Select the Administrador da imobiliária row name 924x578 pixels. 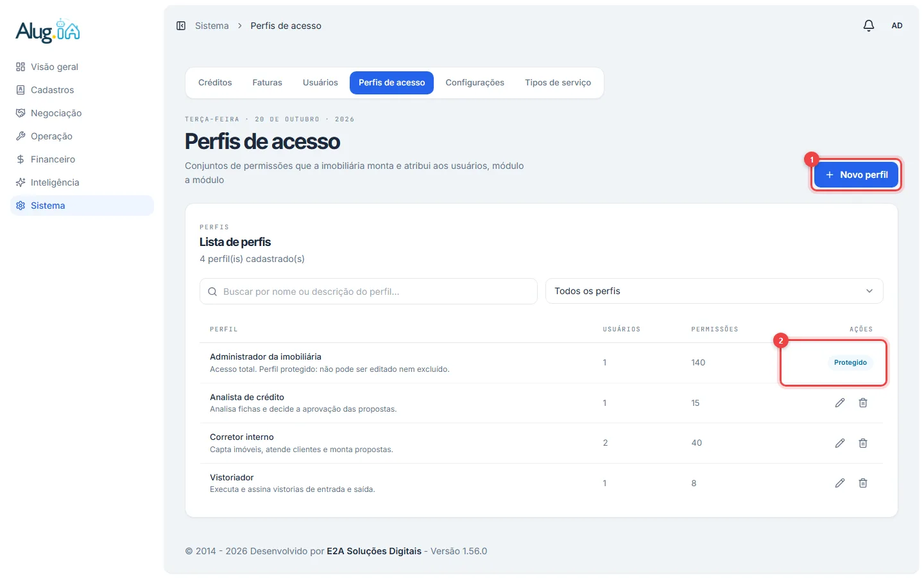click(x=266, y=356)
